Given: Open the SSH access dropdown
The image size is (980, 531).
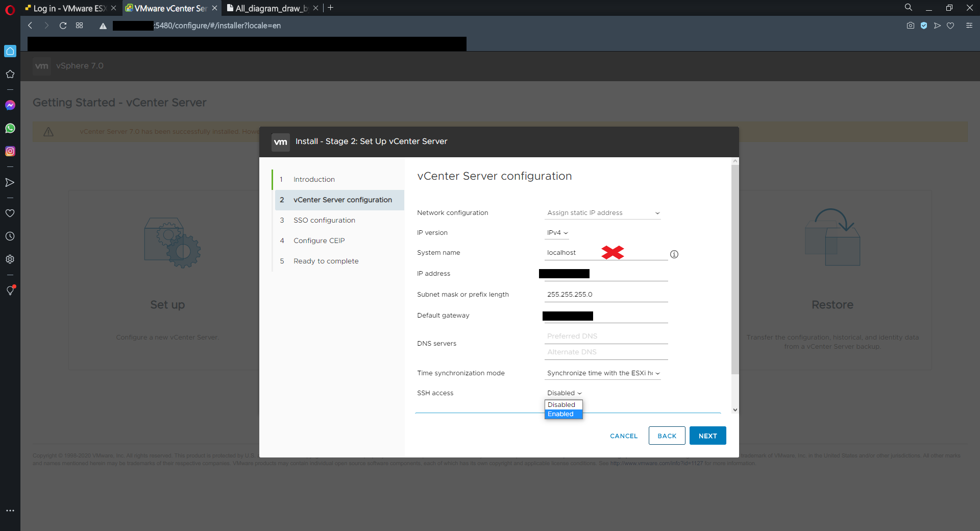Looking at the screenshot, I should (564, 393).
